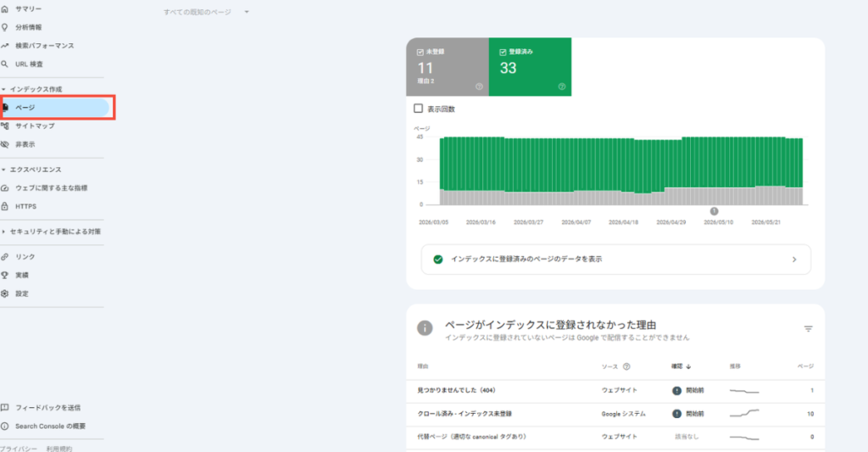Open クロール済み - インデックス未登録 row
Viewport: 868px width, 452px height.
pyautogui.click(x=615, y=414)
